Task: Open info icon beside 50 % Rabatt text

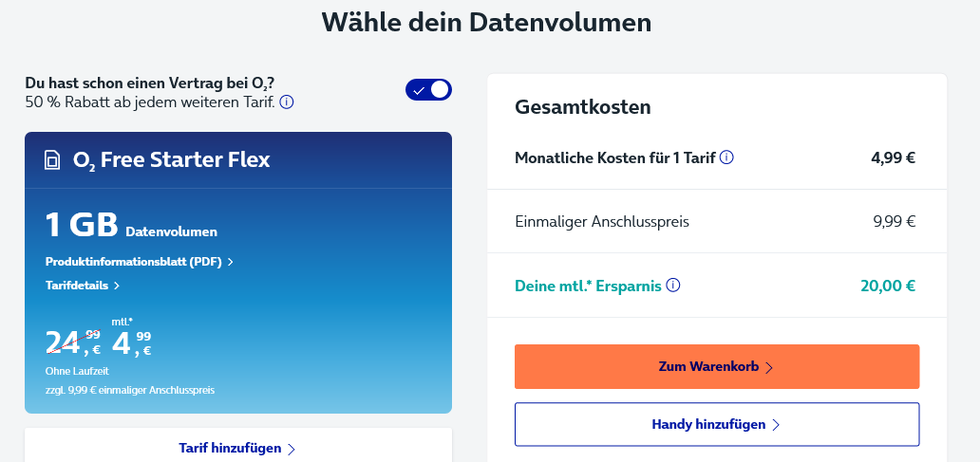Action: coord(286,102)
